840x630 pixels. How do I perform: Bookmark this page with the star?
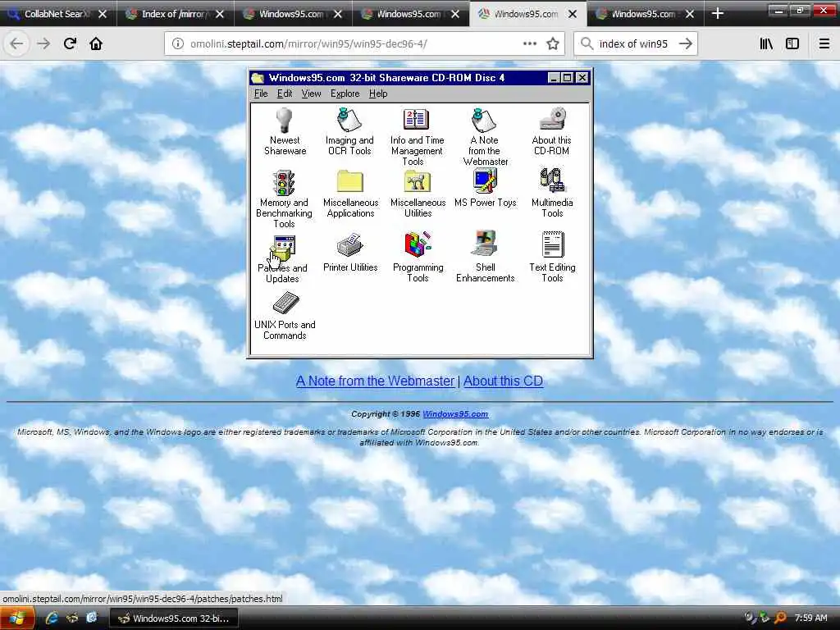(x=553, y=44)
